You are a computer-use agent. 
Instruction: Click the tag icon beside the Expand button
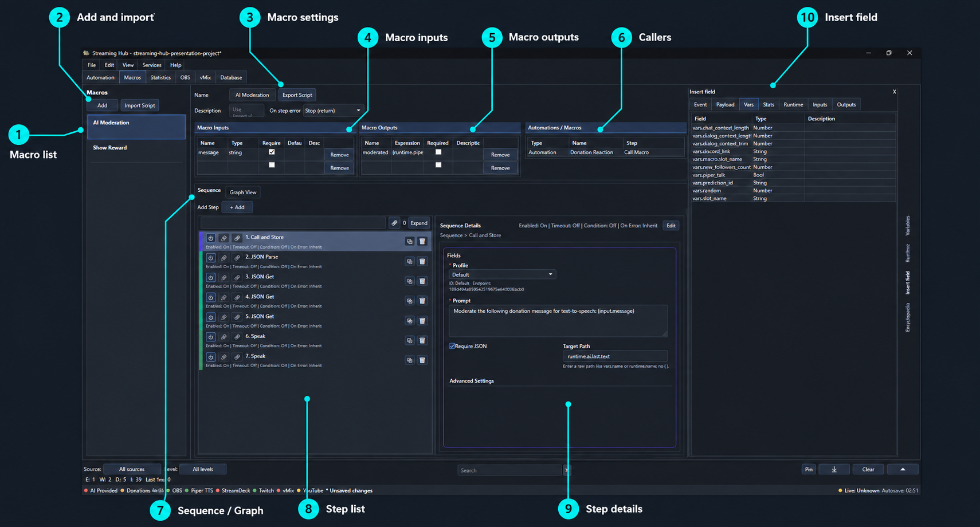click(394, 223)
